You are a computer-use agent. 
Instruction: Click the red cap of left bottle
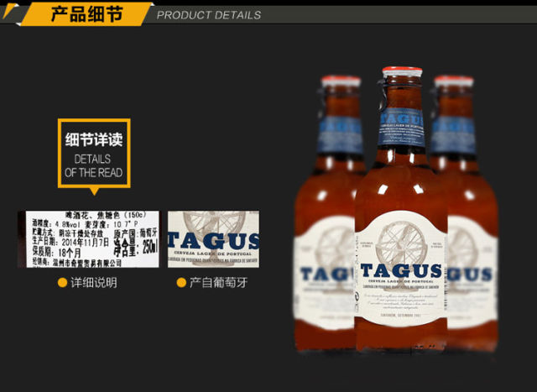(339, 81)
